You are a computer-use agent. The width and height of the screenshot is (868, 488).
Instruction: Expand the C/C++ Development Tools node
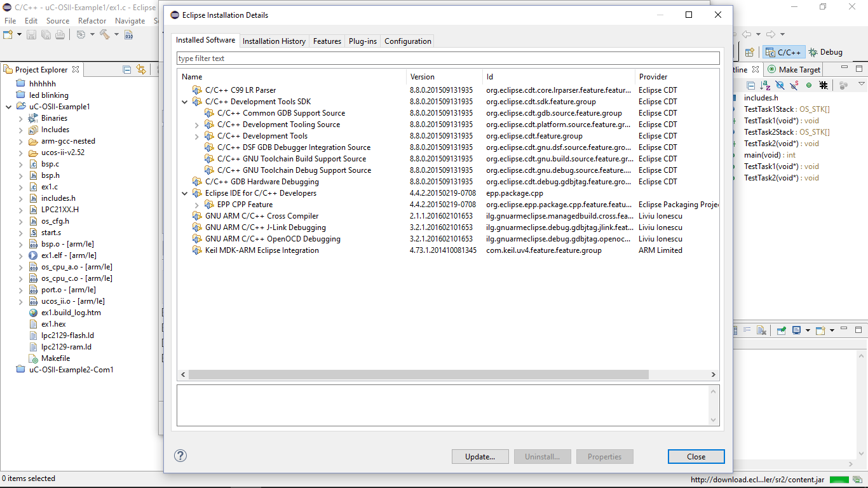click(197, 136)
